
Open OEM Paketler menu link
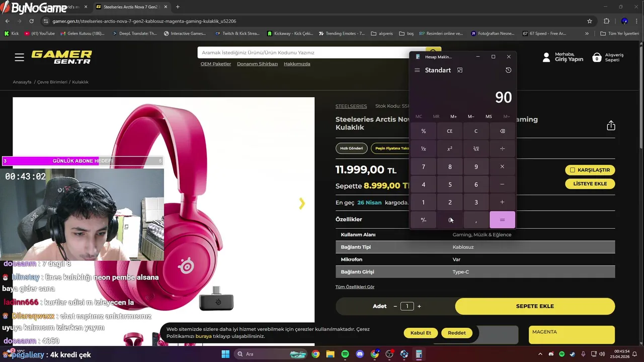tap(216, 64)
